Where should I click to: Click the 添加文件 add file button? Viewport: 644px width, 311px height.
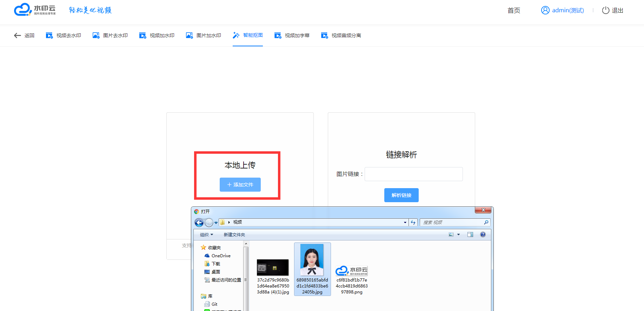(240, 185)
